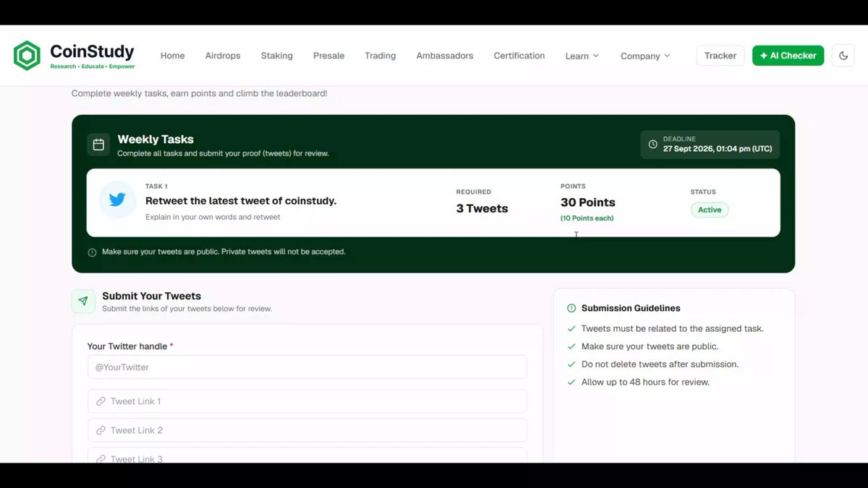This screenshot has width=868, height=488.
Task: Click the 'Explain in your own words and retweet' text
Action: pyautogui.click(x=213, y=217)
